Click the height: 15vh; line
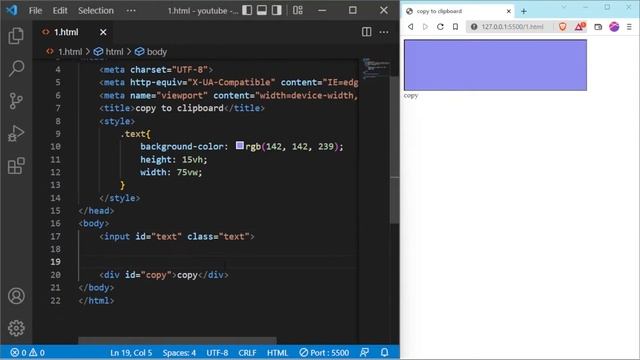The image size is (640, 360). pyautogui.click(x=174, y=159)
